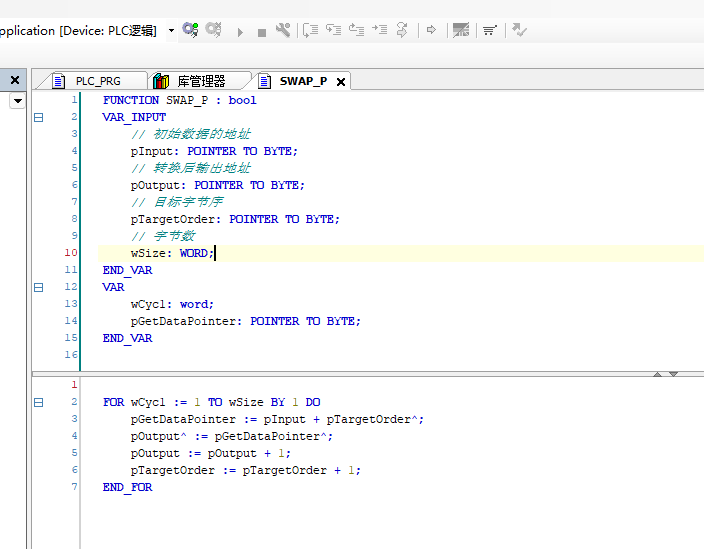Click the Login (connect to device) icon

coord(190,30)
